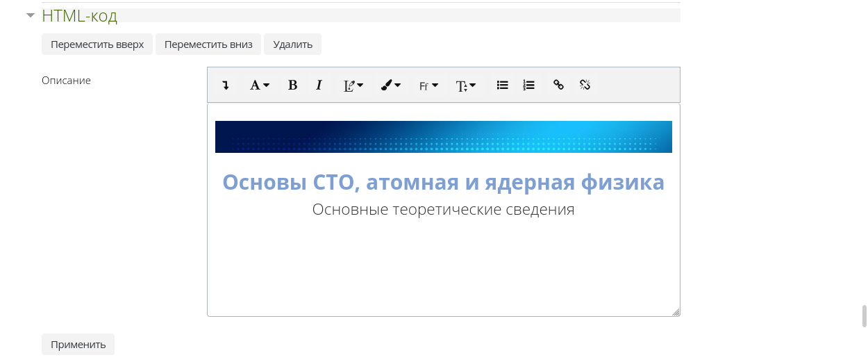Toggle italic formatting

319,85
